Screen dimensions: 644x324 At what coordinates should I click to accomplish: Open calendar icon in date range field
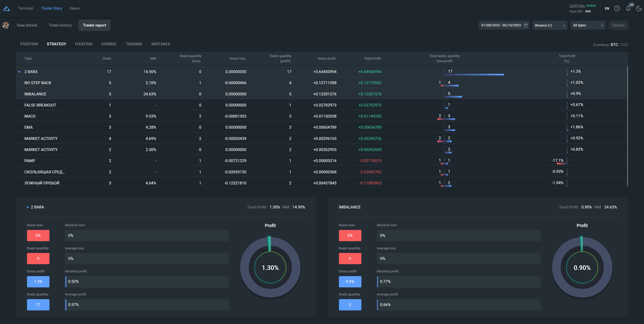525,25
